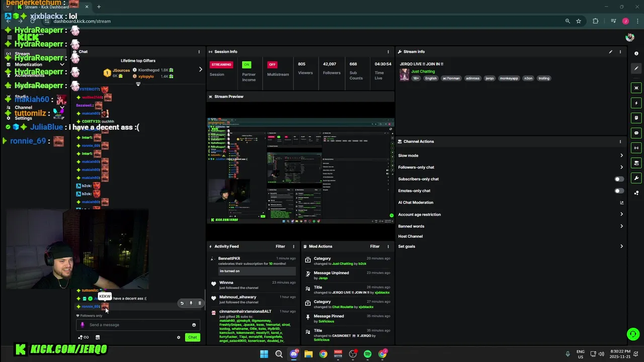
Task: Open the emoji picker in message box
Action: (x=194, y=325)
